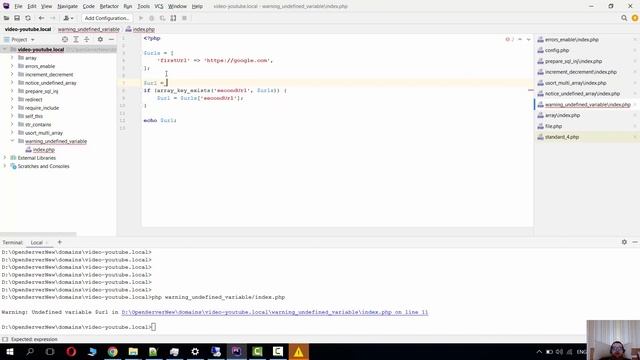Viewport: 640px width, 360px height.
Task: Jump to previous highlighted error arrow
Action: click(x=520, y=40)
